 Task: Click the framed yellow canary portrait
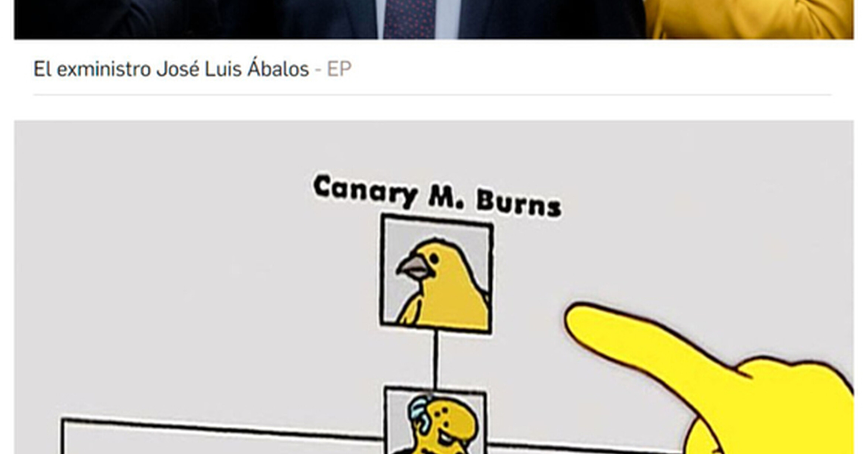[x=437, y=274]
